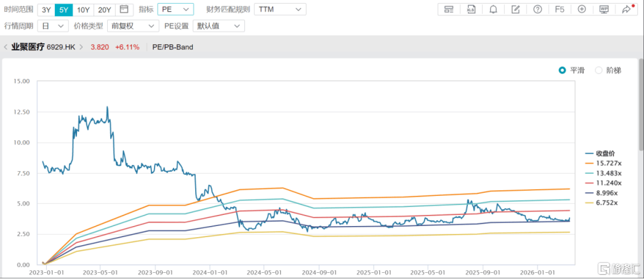
Task: Click the share arrow icon
Action: click(x=626, y=9)
